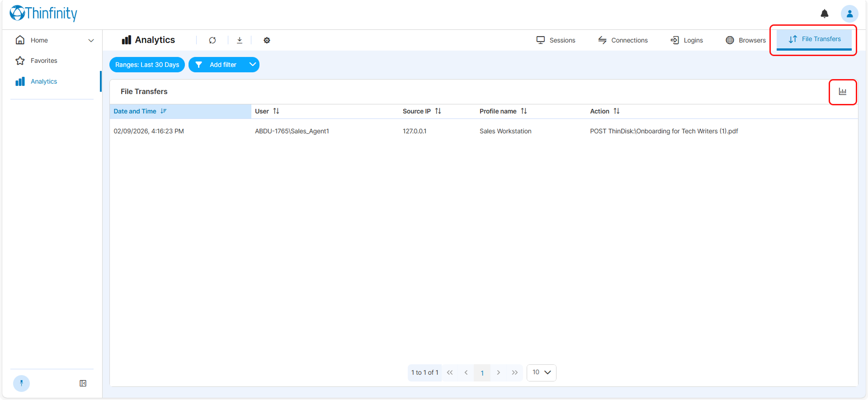Screen dimensions: 868x400
Task: Open Analytics in the sidebar
Action: [x=44, y=81]
